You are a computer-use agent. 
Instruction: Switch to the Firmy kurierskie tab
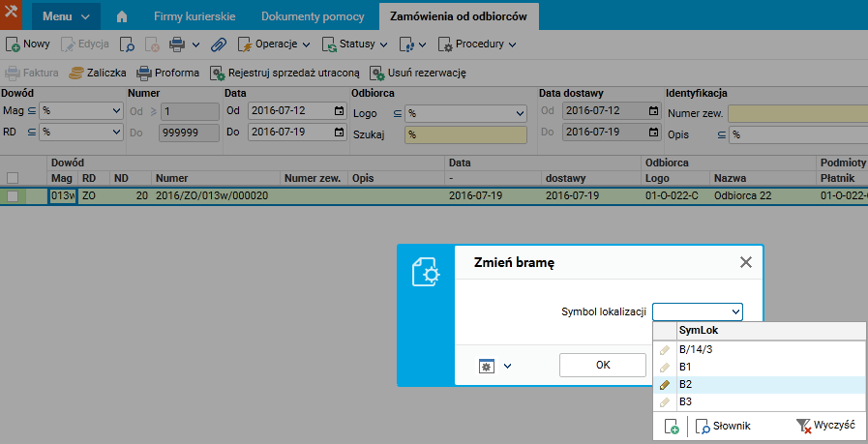pyautogui.click(x=195, y=16)
